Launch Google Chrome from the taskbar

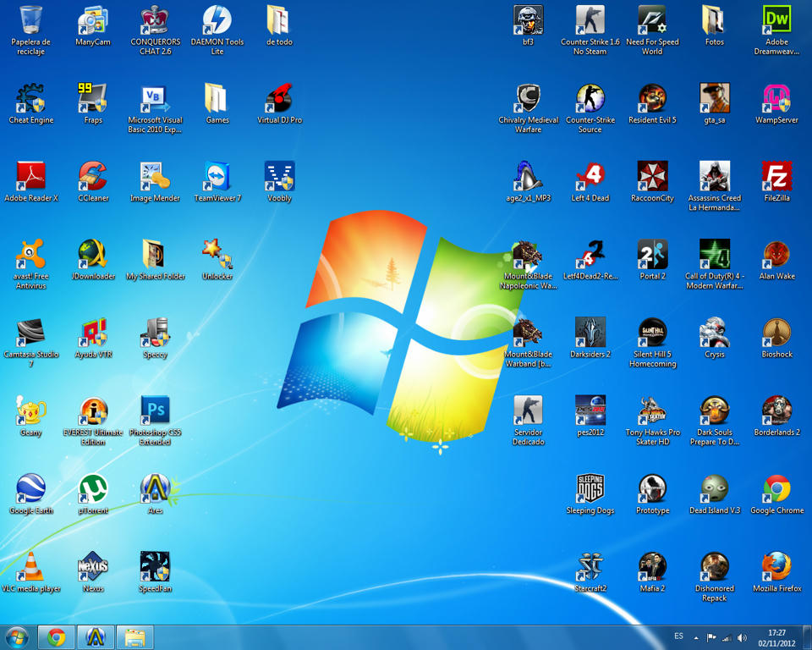(56, 637)
